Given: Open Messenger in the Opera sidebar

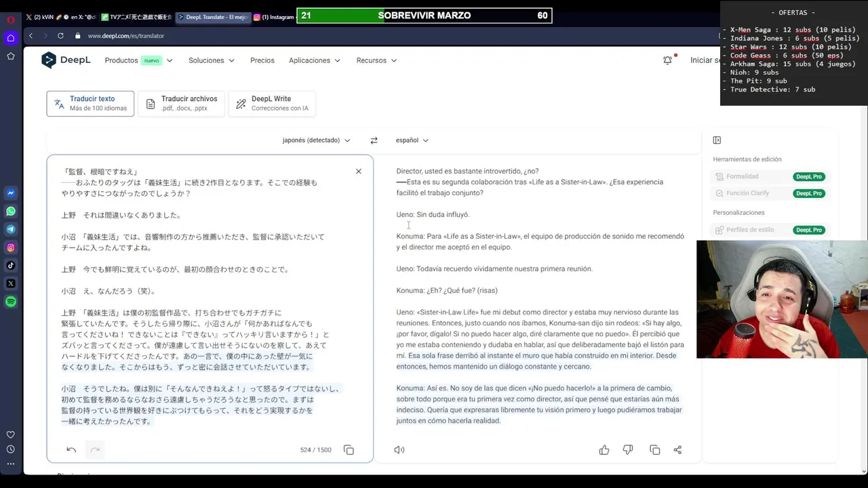Looking at the screenshot, I should (11, 193).
